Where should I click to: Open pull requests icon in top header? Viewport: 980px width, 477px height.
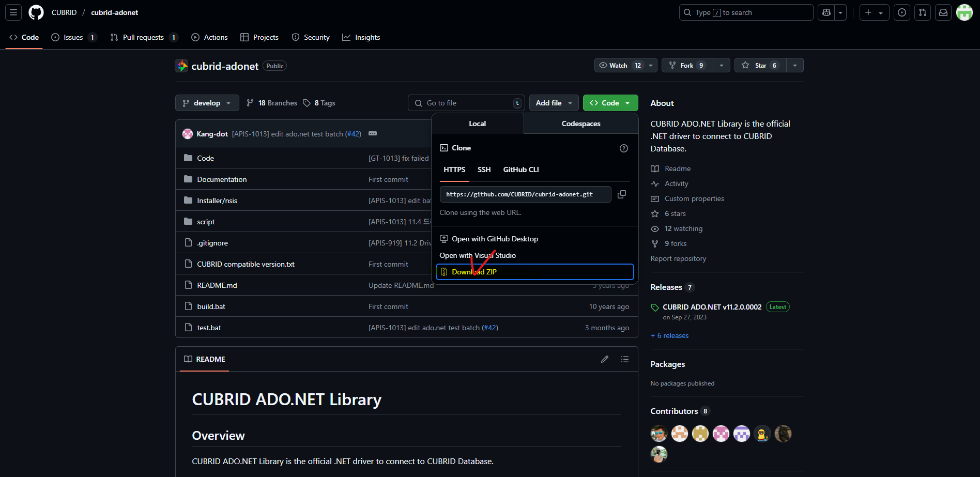[x=923, y=12]
